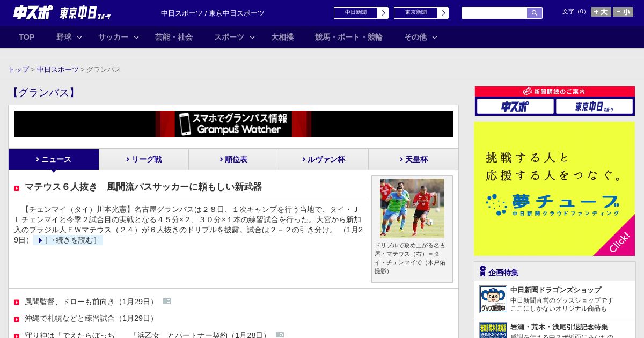
Task: Click the newspaper icon in 新聞購読のご案内
Action: [x=528, y=92]
